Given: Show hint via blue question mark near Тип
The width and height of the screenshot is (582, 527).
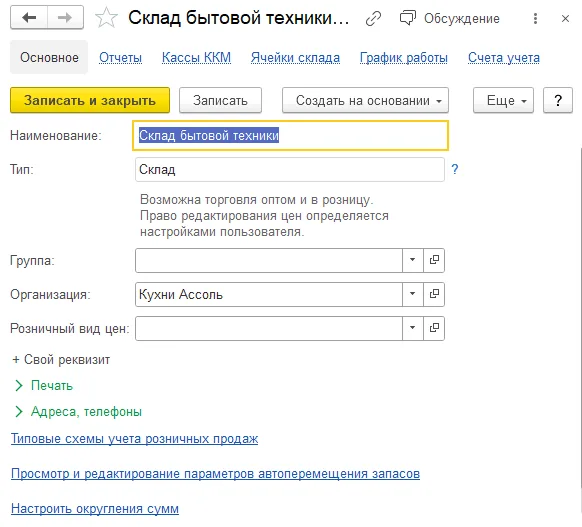Looking at the screenshot, I should tap(455, 169).
